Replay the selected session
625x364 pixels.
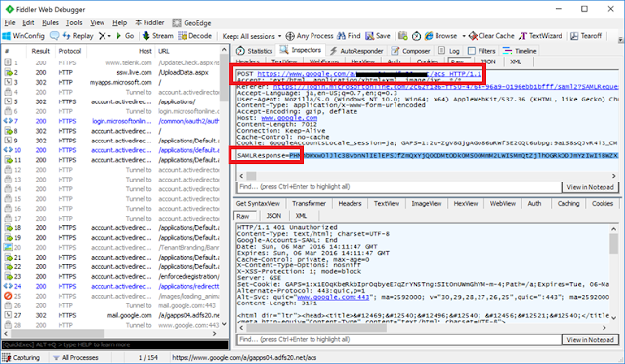pos(78,36)
